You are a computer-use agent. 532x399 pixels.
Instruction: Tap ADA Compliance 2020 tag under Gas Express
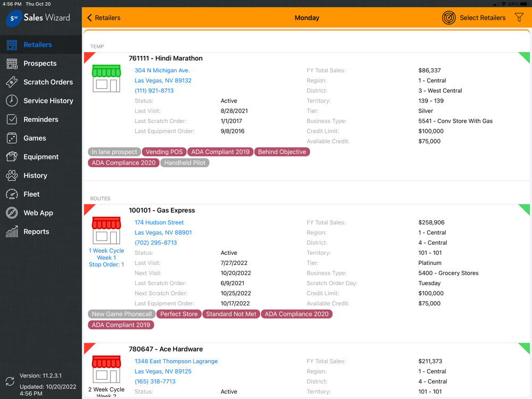coord(296,314)
